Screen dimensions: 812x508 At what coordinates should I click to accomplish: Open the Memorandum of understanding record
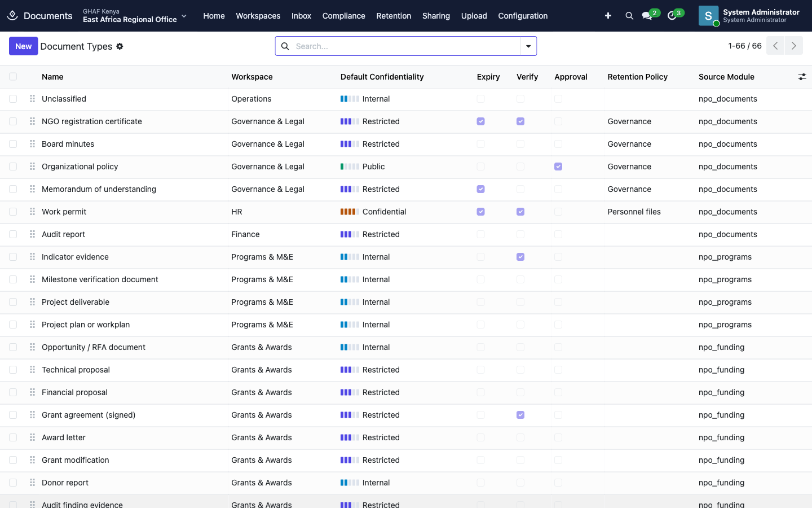tap(99, 189)
